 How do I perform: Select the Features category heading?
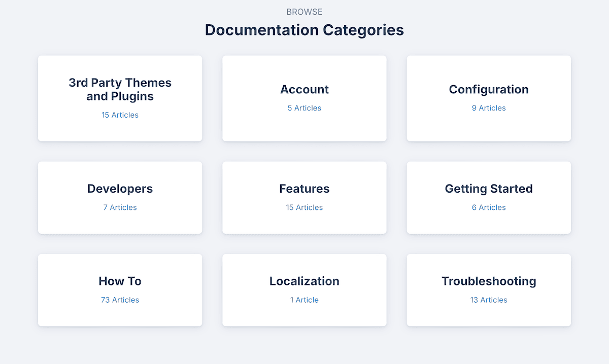pos(304,189)
